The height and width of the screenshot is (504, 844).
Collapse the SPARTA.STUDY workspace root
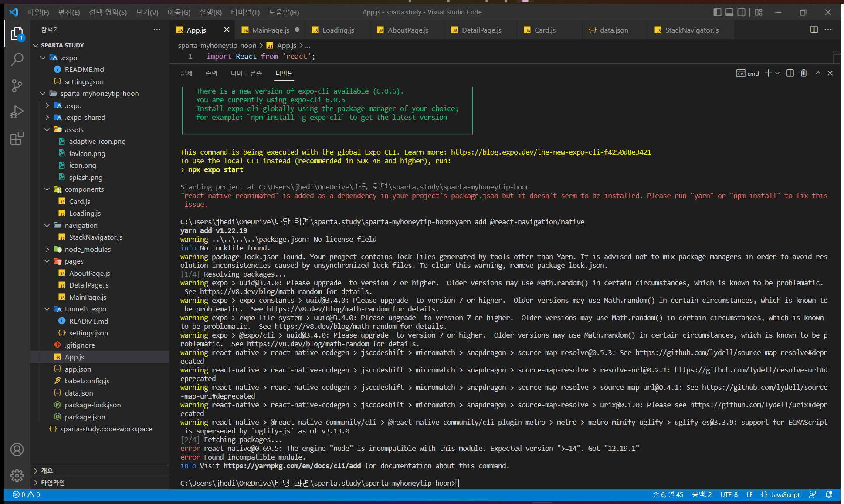(x=36, y=45)
